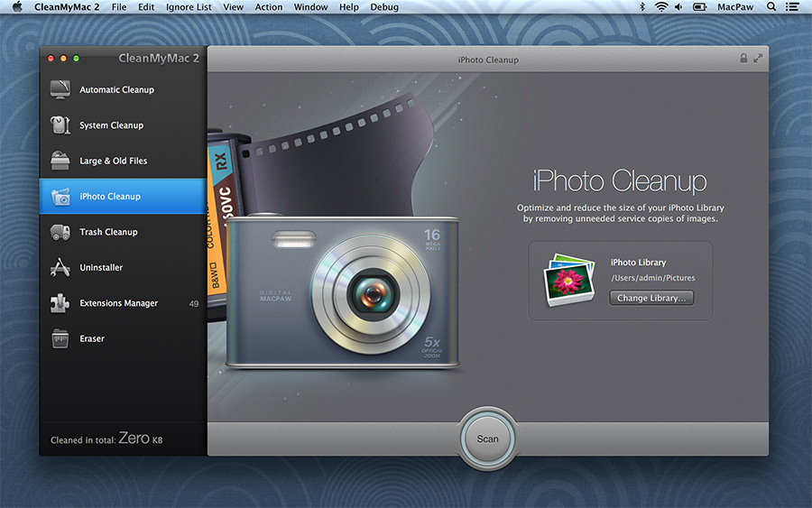Image resolution: width=812 pixels, height=508 pixels.
Task: Select Large & Old Files label
Action: click(x=114, y=161)
